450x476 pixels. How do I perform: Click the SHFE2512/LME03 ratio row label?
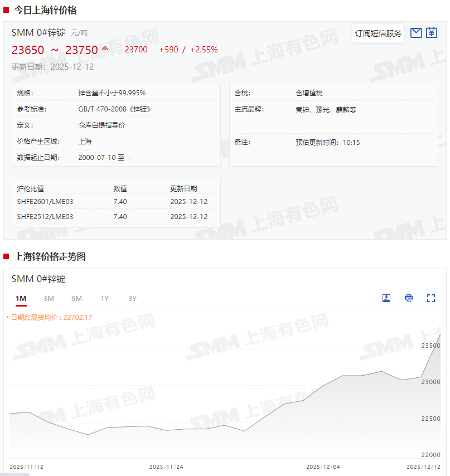[45, 216]
